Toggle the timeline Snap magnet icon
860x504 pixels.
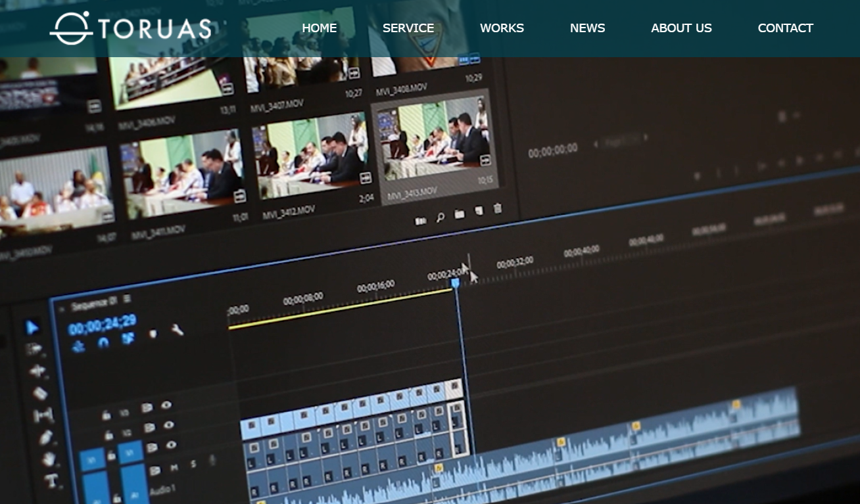coord(103,342)
